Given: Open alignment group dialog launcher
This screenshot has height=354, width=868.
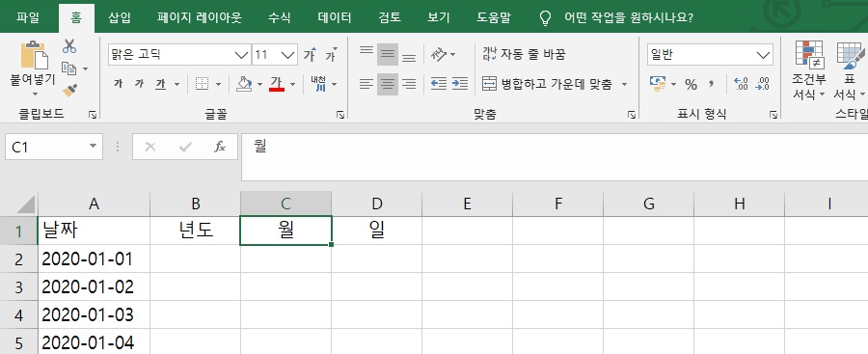Looking at the screenshot, I should (631, 115).
